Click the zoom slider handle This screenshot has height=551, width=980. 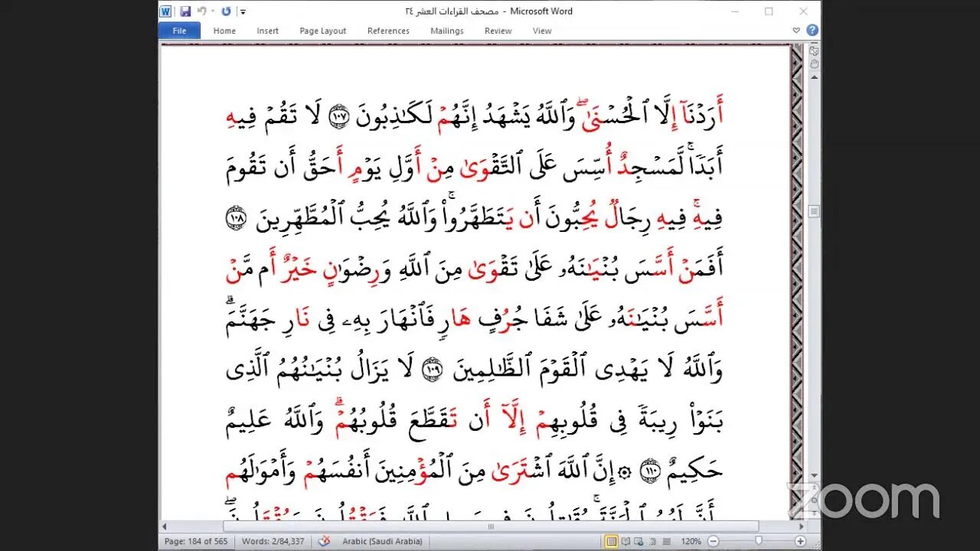tap(758, 542)
